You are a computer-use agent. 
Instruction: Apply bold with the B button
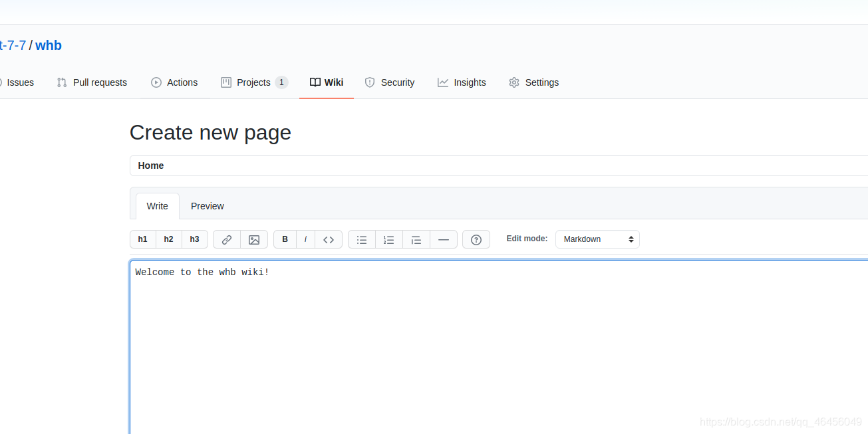(x=285, y=239)
